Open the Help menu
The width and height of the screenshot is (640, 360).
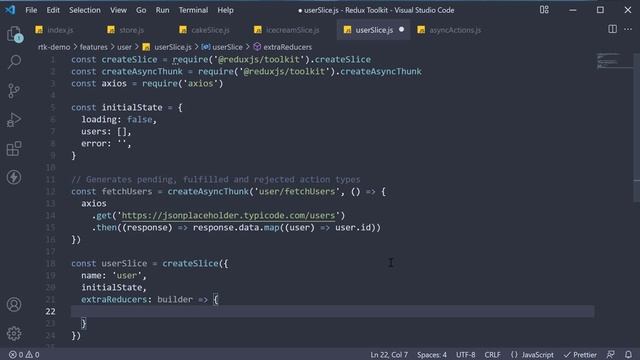(225, 10)
